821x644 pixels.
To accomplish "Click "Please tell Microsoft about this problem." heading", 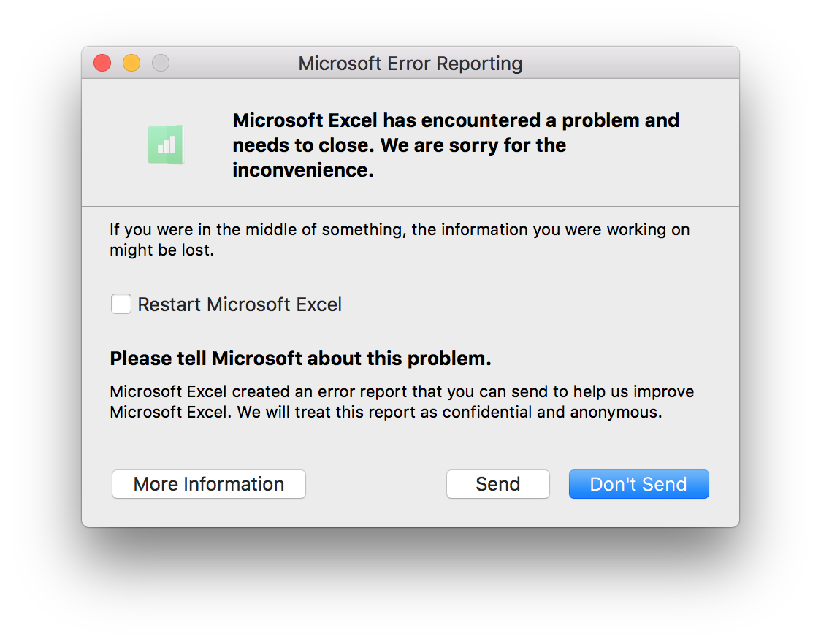I will coord(300,359).
